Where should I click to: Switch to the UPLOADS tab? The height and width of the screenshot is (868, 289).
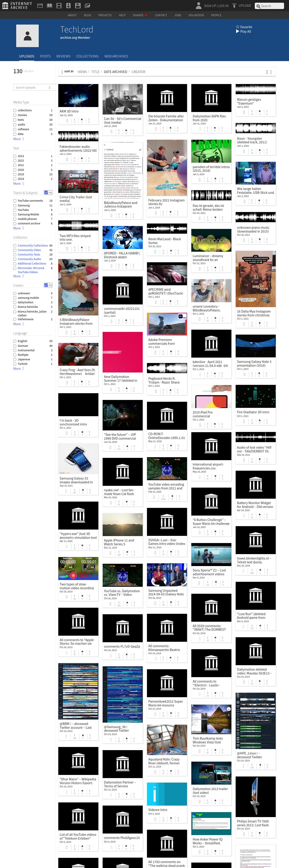point(27,56)
